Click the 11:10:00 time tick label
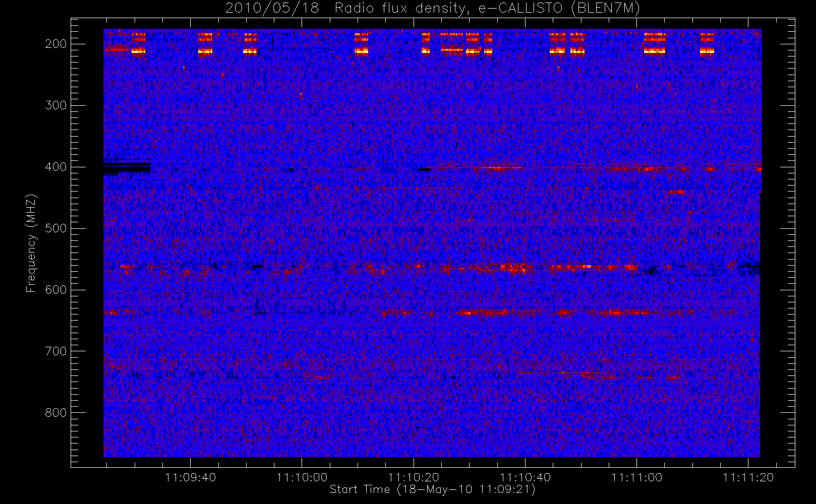This screenshot has height=504, width=816. click(302, 477)
